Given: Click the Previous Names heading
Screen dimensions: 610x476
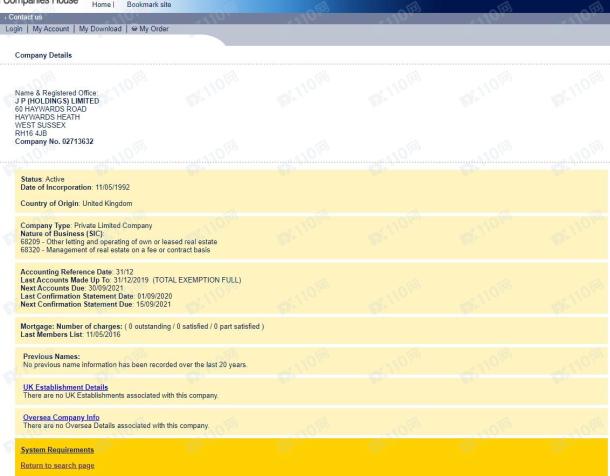Looking at the screenshot, I should pyautogui.click(x=51, y=357).
